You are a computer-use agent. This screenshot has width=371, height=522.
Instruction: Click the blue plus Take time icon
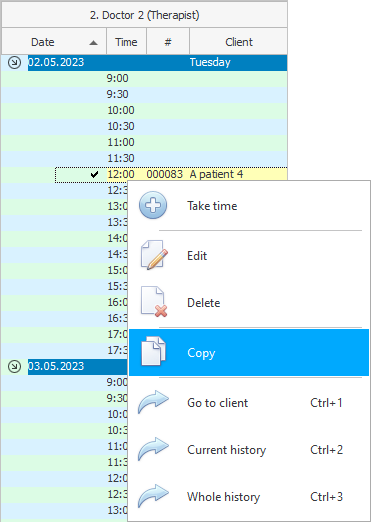click(153, 205)
